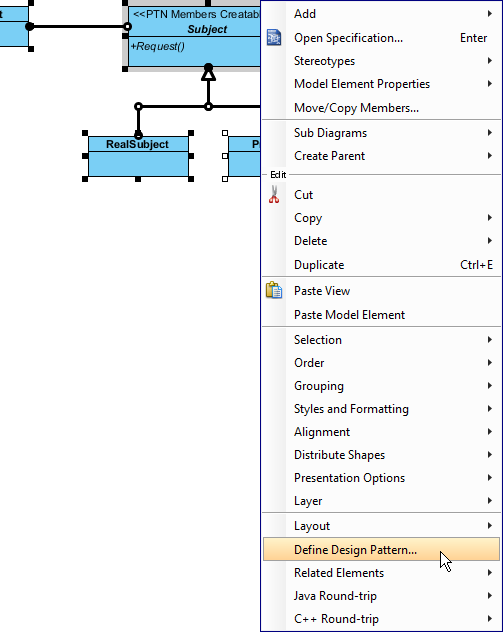Screen dimensions: 503x632
Task: Open the Alignment submenu
Action: click(x=381, y=432)
